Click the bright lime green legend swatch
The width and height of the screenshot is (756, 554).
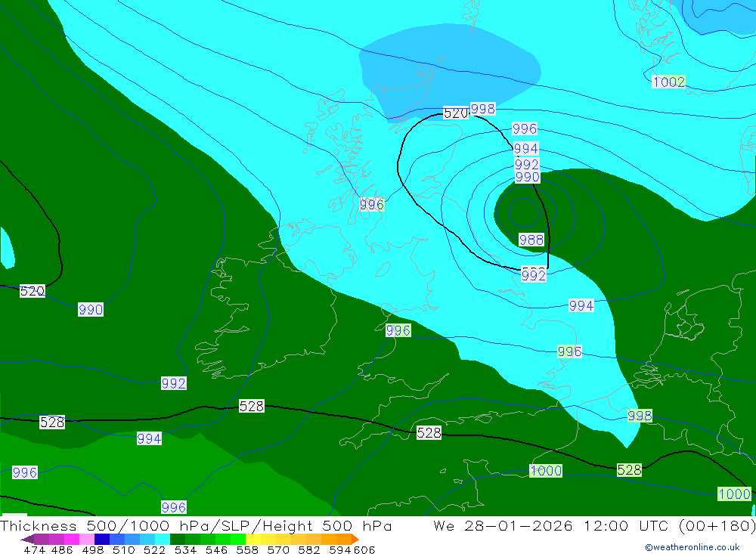238,539
